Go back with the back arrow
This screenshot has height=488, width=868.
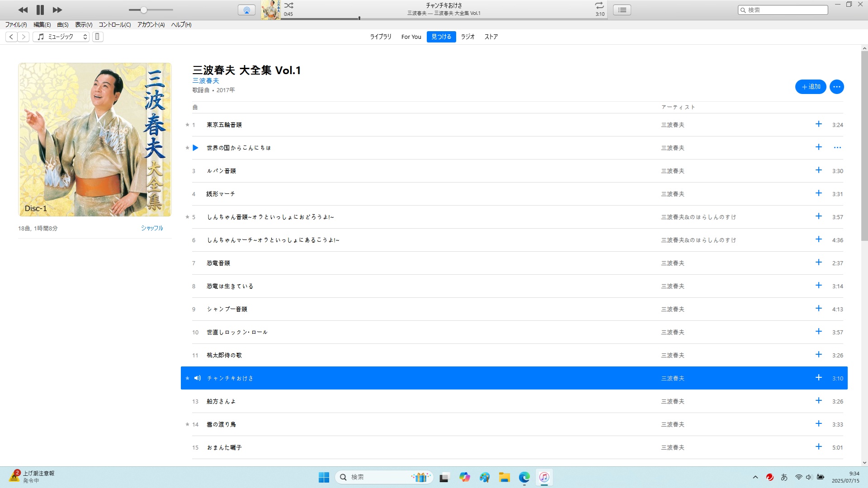pyautogui.click(x=11, y=37)
